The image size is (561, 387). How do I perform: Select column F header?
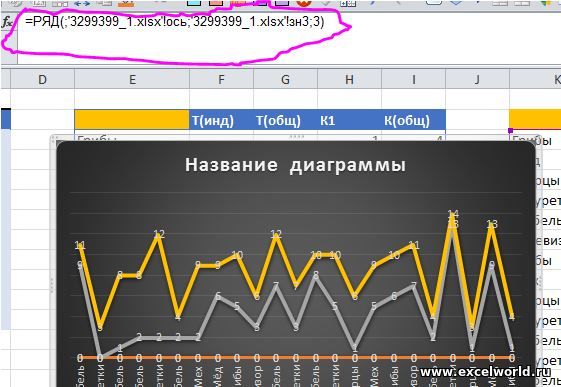pyautogui.click(x=221, y=79)
